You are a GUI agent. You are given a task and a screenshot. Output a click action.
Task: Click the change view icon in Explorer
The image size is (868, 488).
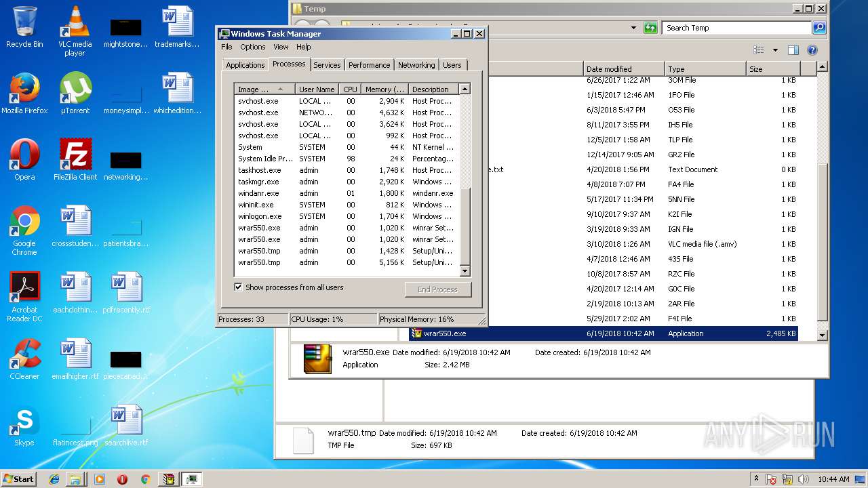coord(759,50)
